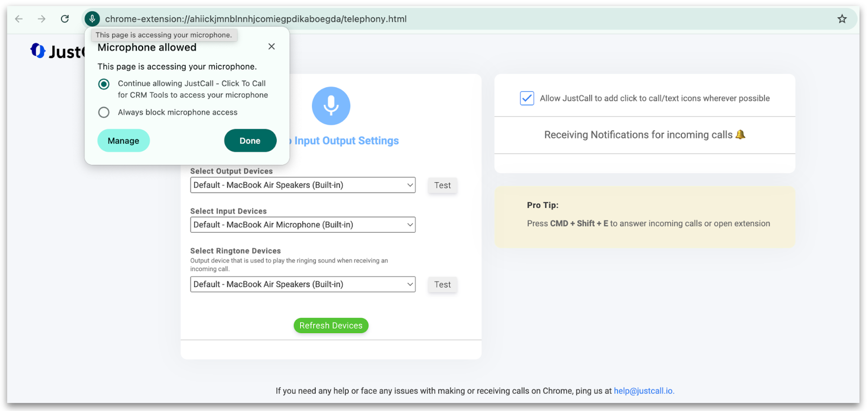The width and height of the screenshot is (868, 411).
Task: Open Select Output Devices dropdown
Action: (x=303, y=185)
